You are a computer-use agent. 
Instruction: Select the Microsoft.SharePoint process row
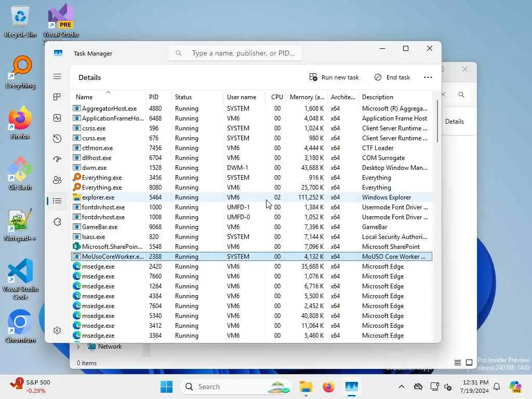pos(252,247)
